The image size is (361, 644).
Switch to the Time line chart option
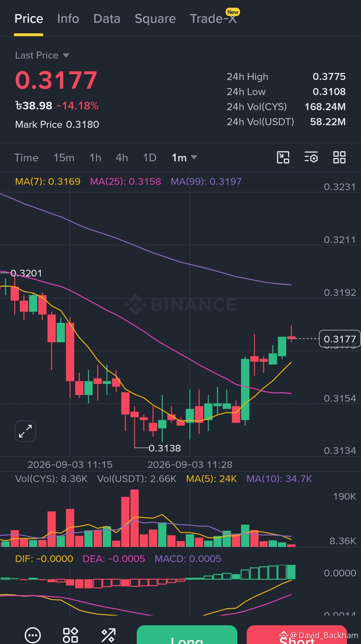[x=26, y=158]
